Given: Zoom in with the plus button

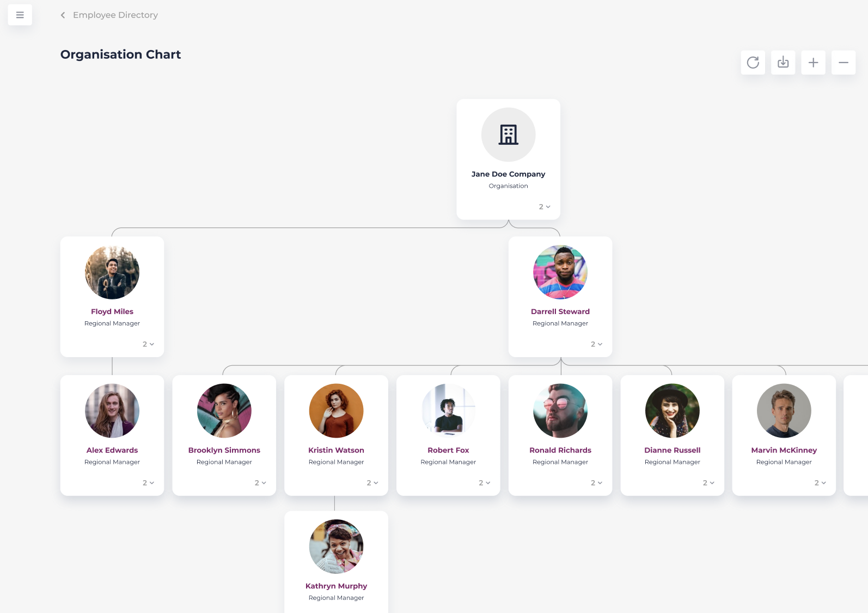Looking at the screenshot, I should tap(813, 63).
